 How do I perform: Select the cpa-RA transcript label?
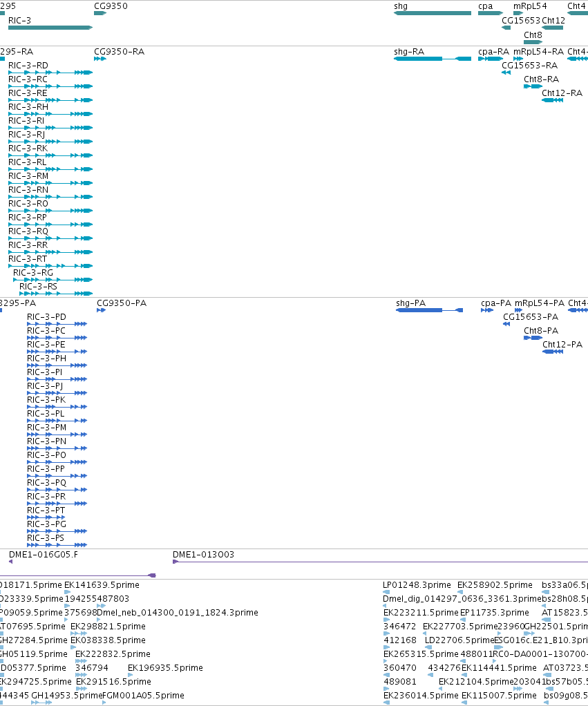click(493, 52)
